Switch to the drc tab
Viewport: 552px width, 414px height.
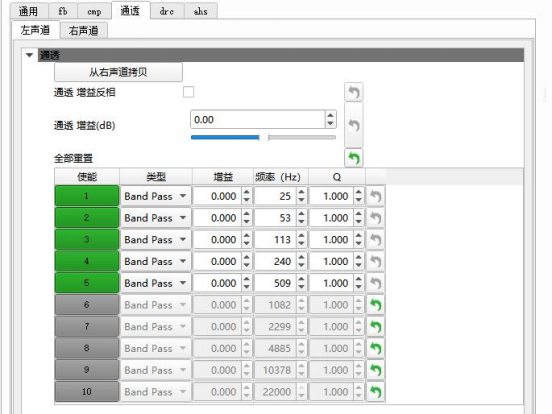[x=167, y=11]
